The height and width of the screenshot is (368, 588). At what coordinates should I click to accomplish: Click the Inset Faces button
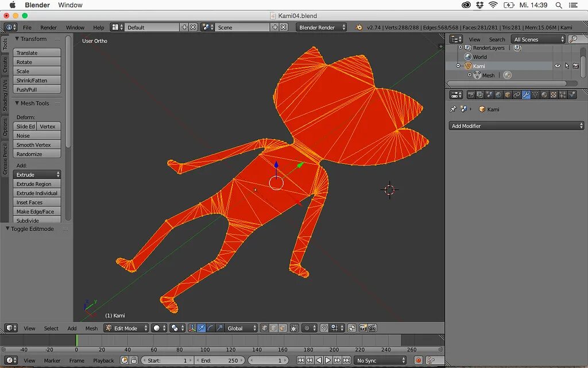[x=37, y=202]
